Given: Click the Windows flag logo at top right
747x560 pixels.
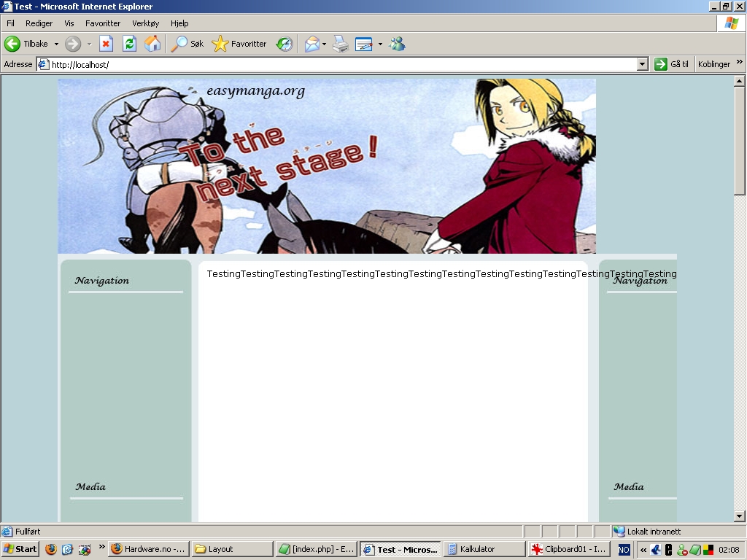Looking at the screenshot, I should tap(731, 23).
